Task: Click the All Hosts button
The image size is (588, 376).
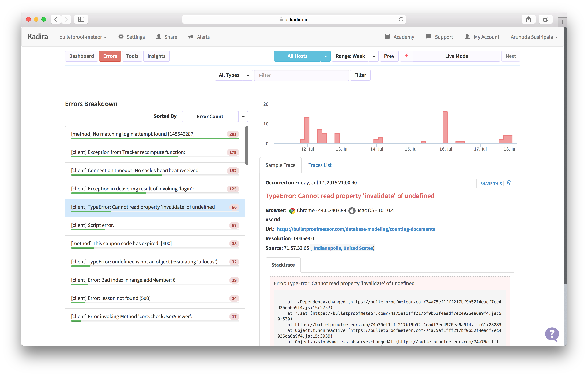Action: (297, 56)
